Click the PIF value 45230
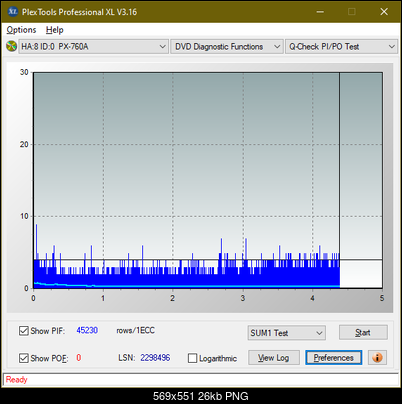402x404 pixels. click(87, 330)
